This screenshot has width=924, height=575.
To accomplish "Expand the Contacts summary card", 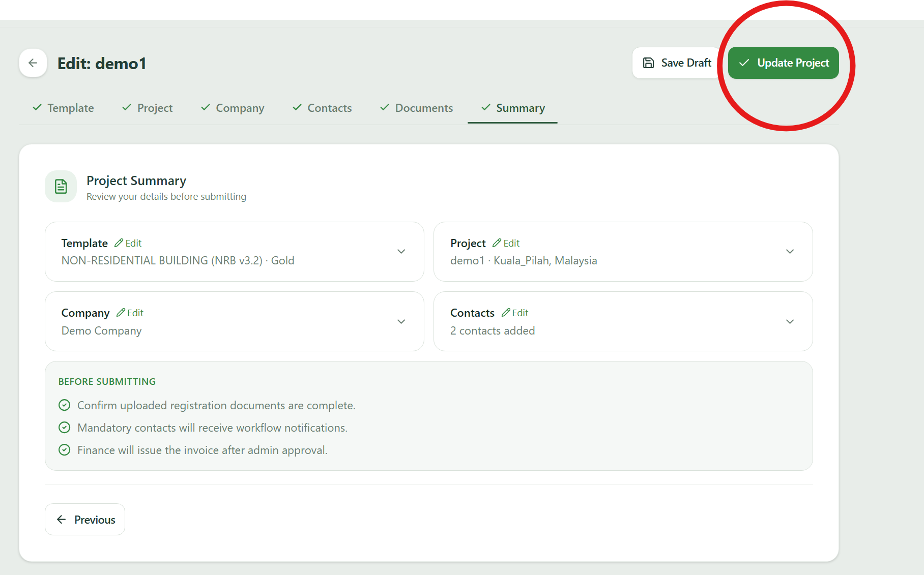I will pos(790,322).
